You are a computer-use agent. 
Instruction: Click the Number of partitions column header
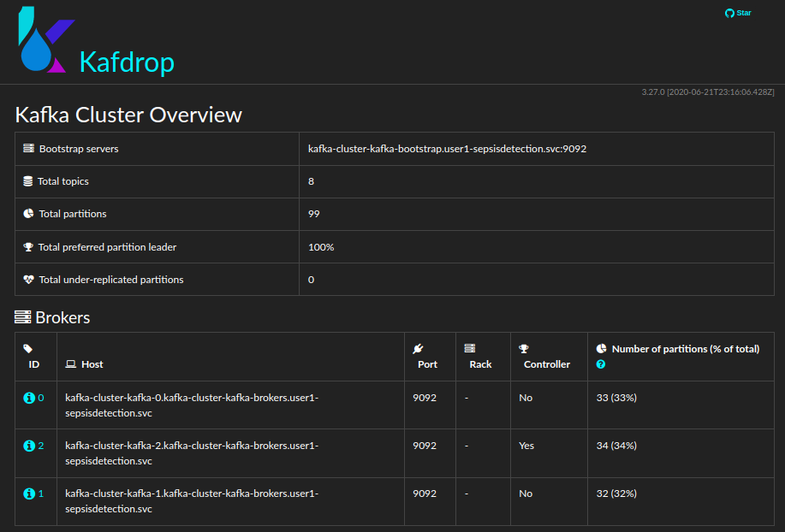(x=686, y=348)
